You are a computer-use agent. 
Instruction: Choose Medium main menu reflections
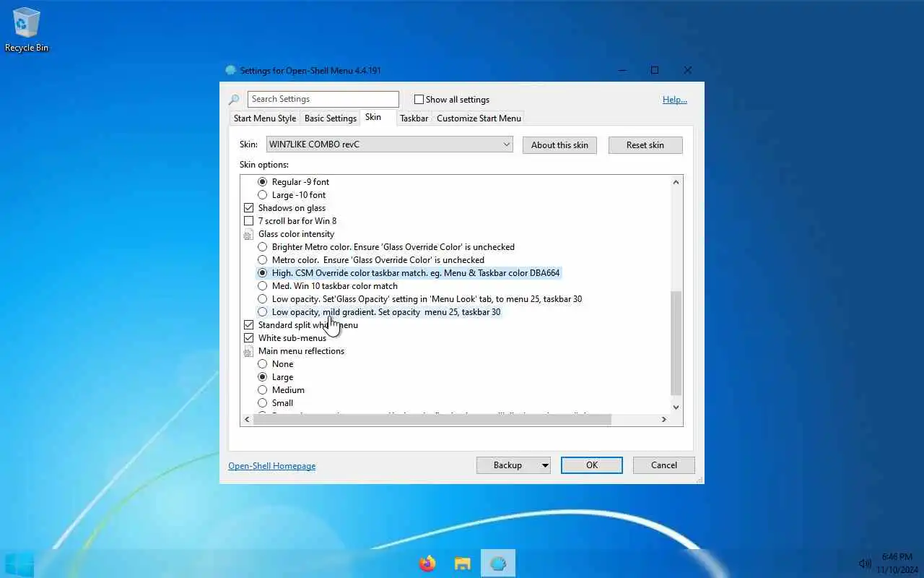[x=263, y=390]
